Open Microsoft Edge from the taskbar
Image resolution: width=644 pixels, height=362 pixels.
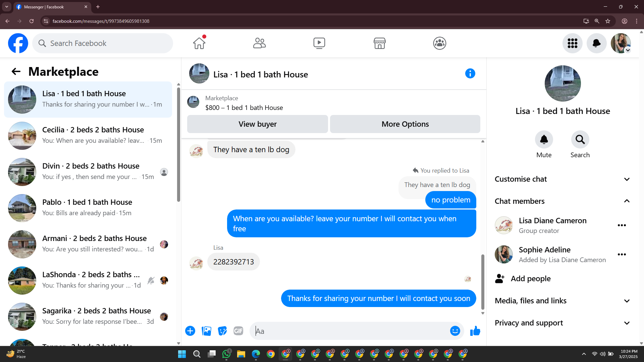pos(256,354)
